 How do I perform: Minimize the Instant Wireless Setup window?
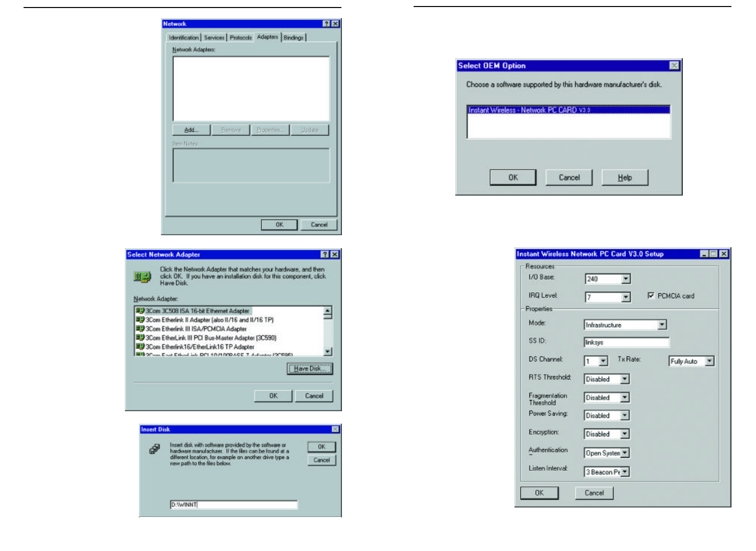[705, 254]
